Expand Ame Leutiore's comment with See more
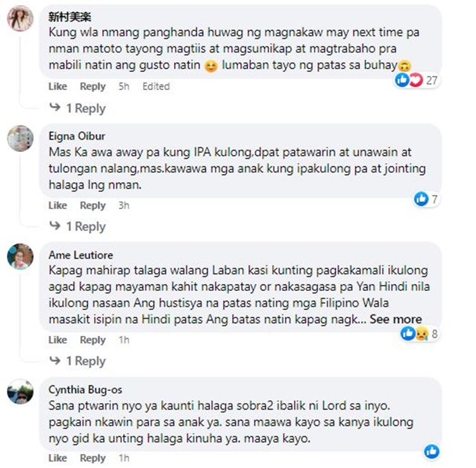 click(x=395, y=319)
